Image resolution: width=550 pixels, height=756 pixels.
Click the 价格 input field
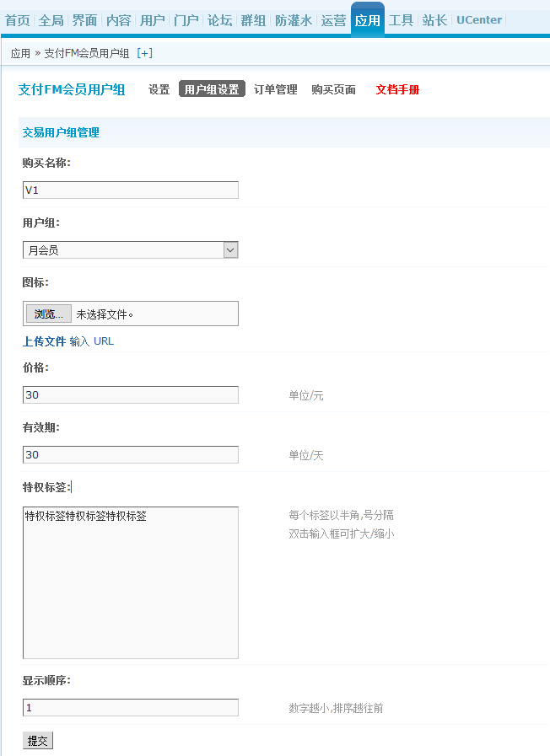(131, 395)
